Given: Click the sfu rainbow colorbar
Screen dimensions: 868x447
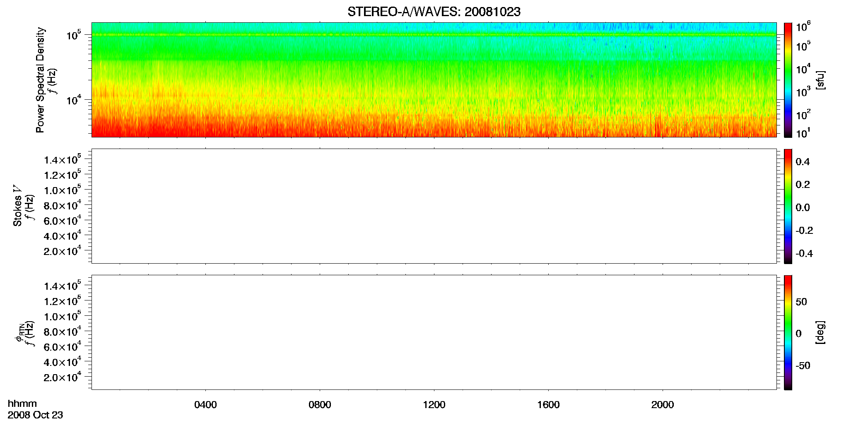Looking at the screenshot, I should point(788,80).
